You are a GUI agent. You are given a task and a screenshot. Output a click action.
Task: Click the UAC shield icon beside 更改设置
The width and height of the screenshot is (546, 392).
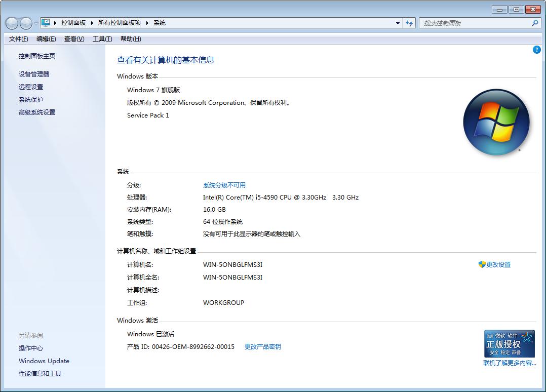coord(482,264)
